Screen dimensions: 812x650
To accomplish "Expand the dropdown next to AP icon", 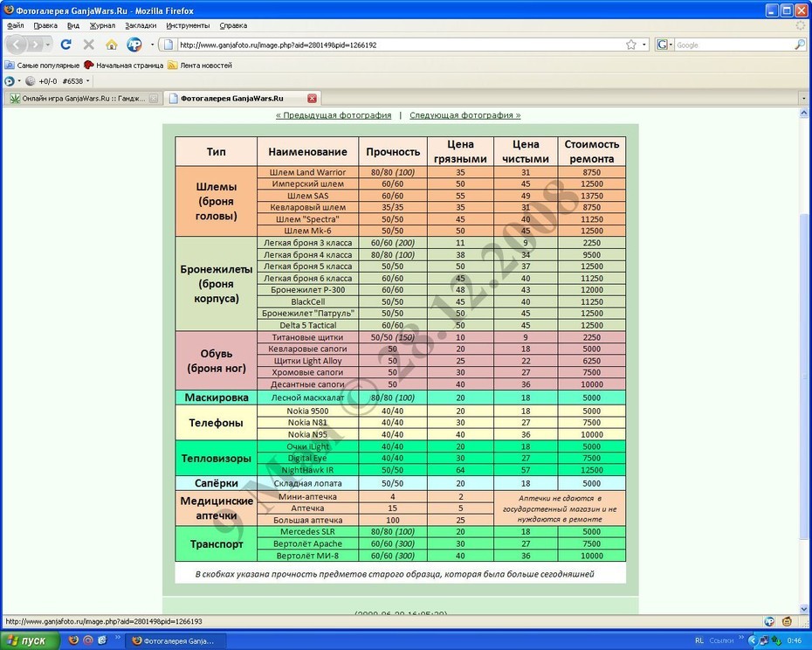I will (152, 45).
